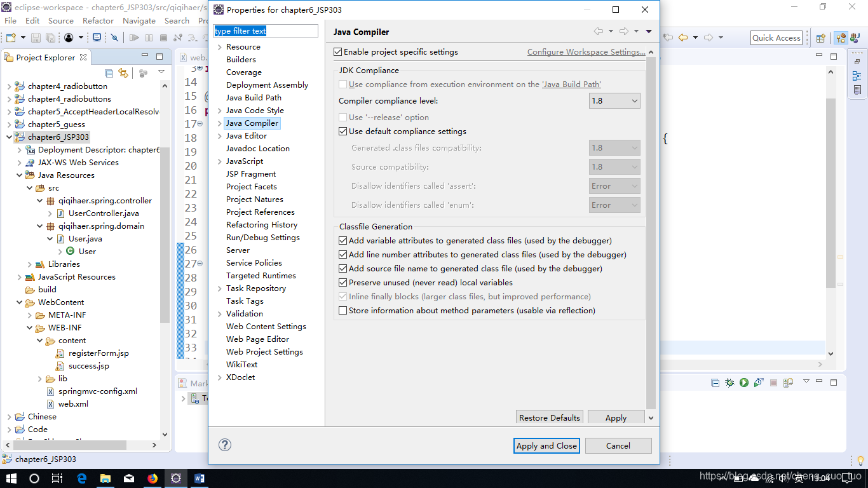
Task: Click the New wizard toolbar icon
Action: (x=11, y=37)
